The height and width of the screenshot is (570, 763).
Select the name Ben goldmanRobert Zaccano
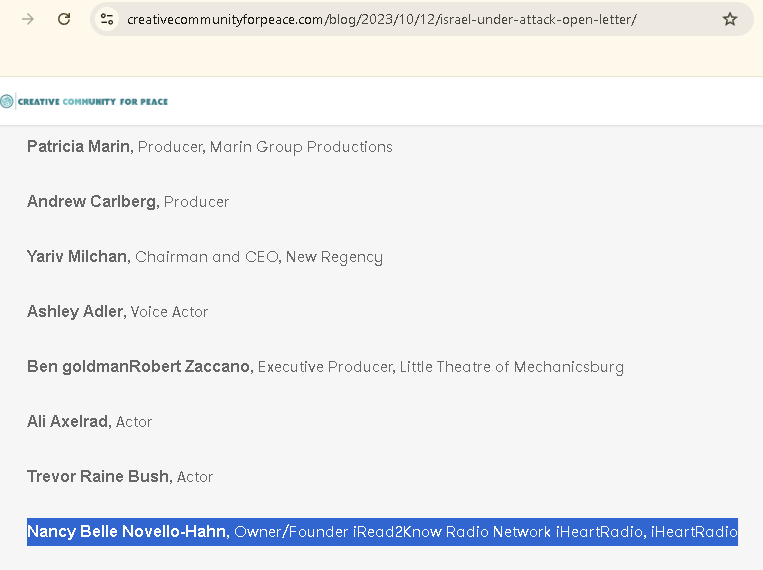click(140, 367)
